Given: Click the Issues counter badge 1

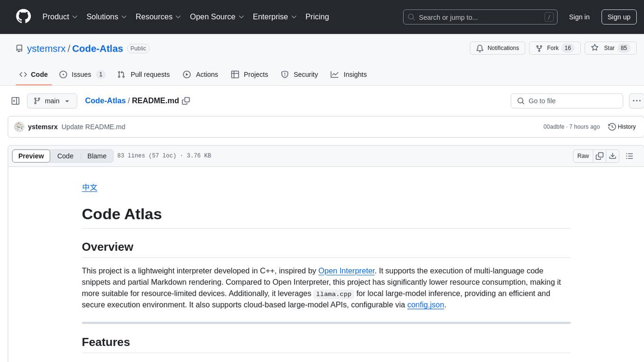Looking at the screenshot, I should click(100, 74).
